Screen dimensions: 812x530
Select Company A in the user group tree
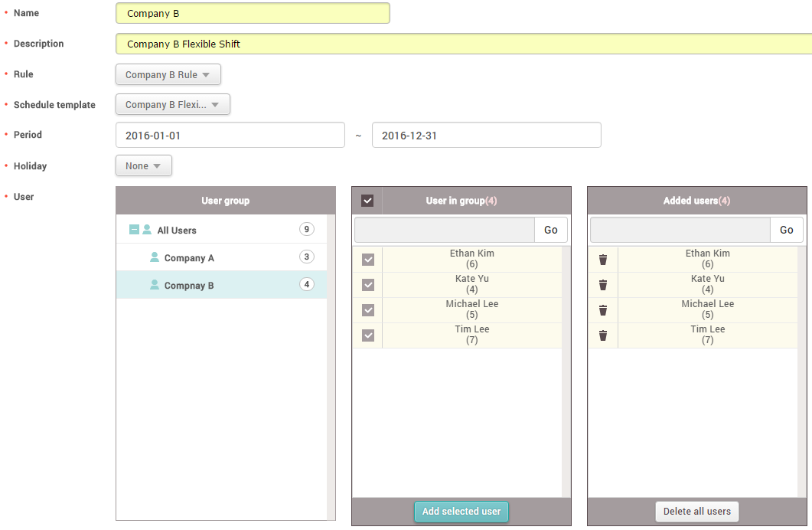tap(189, 258)
